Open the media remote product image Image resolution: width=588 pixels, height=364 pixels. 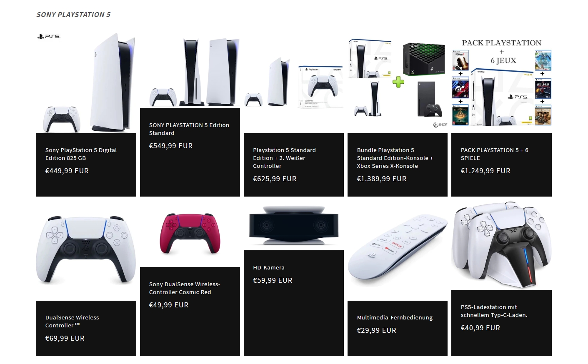point(398,250)
